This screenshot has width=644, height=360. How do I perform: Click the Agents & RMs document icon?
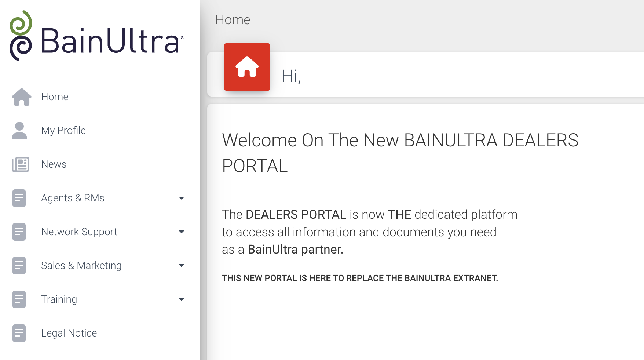point(19,198)
